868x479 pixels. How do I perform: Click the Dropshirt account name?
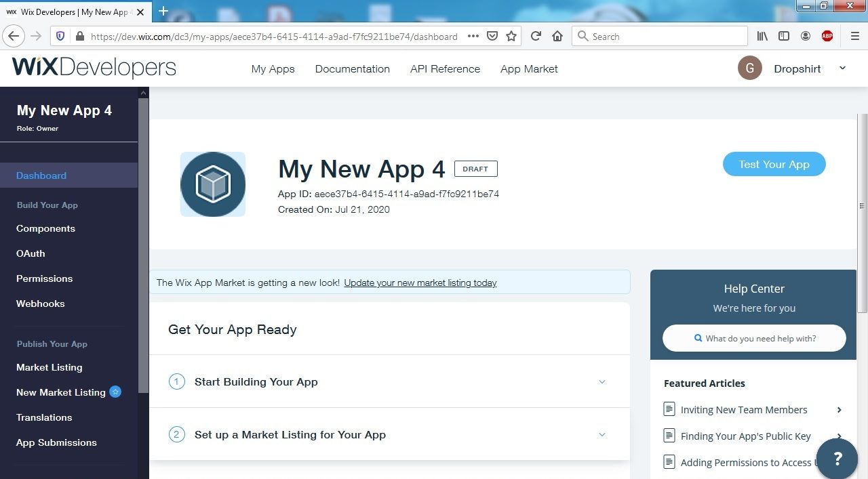pos(797,68)
